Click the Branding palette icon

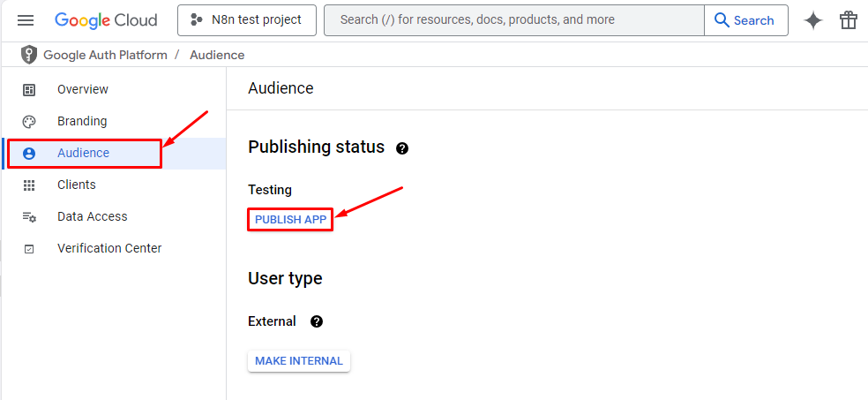(29, 122)
